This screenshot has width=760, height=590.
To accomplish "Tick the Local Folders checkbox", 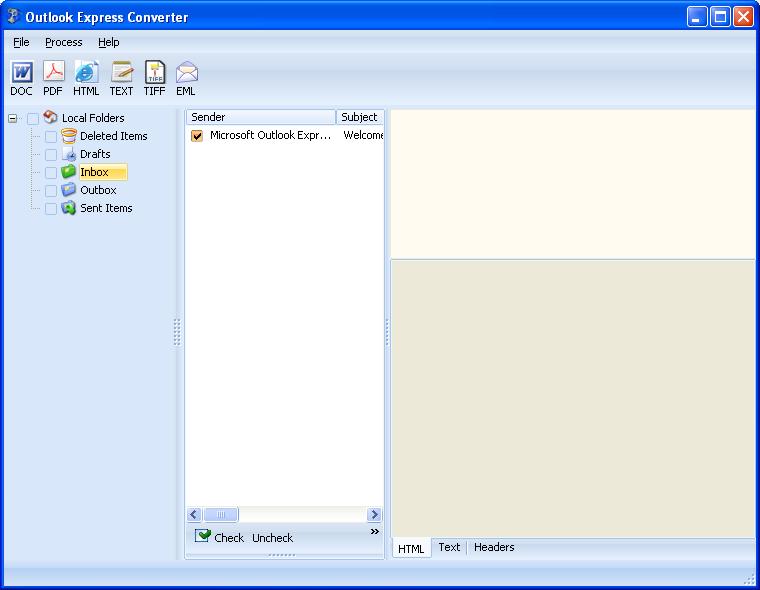I will [32, 118].
